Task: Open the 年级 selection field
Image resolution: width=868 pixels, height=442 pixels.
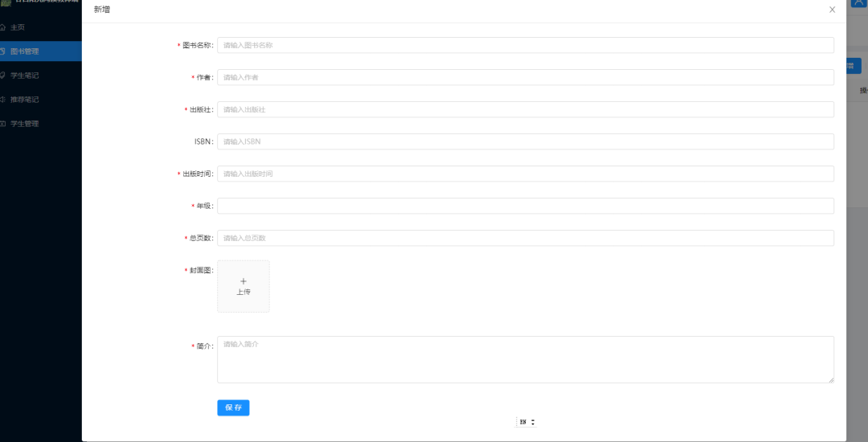Action: click(526, 206)
